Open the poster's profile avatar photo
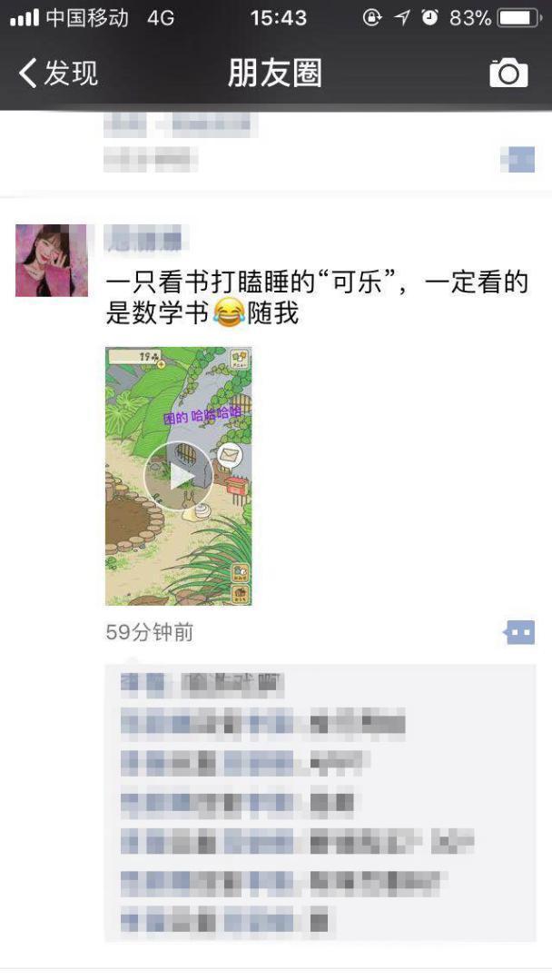Viewport: 552px width, 980px height. (51, 260)
